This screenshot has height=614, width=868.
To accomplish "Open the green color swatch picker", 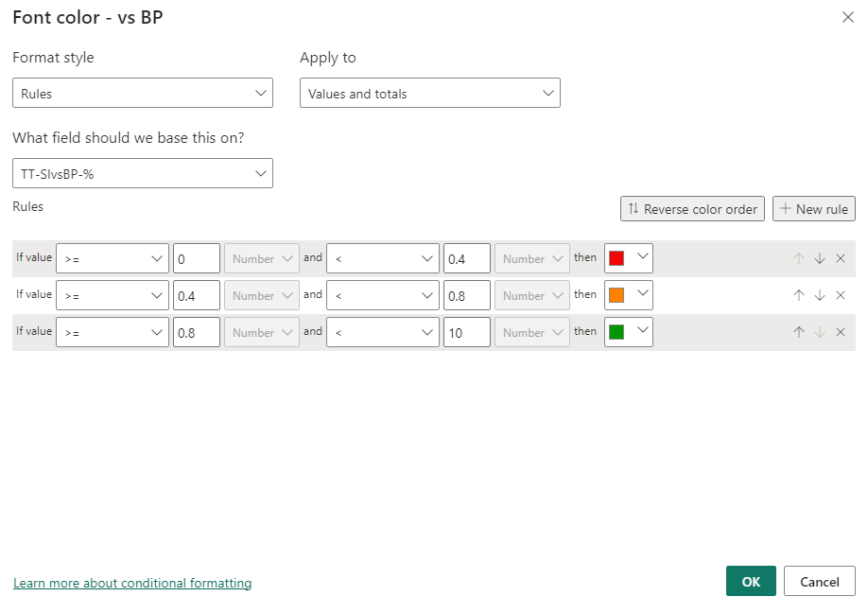I will point(628,332).
